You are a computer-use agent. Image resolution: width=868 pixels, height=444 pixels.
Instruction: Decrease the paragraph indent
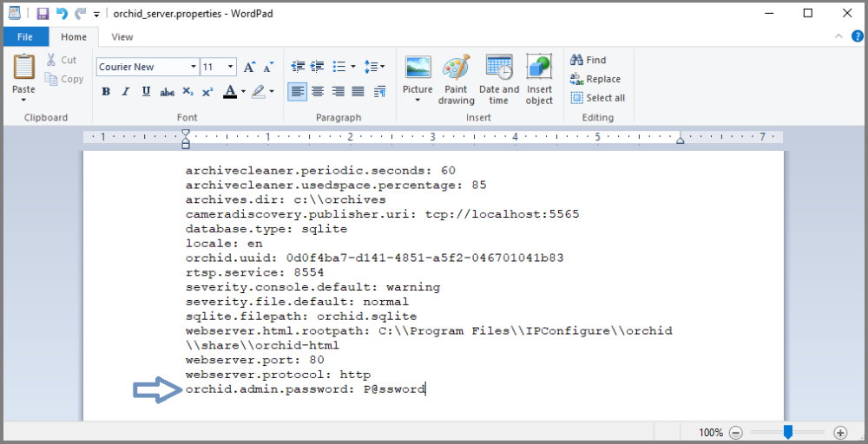click(x=298, y=67)
